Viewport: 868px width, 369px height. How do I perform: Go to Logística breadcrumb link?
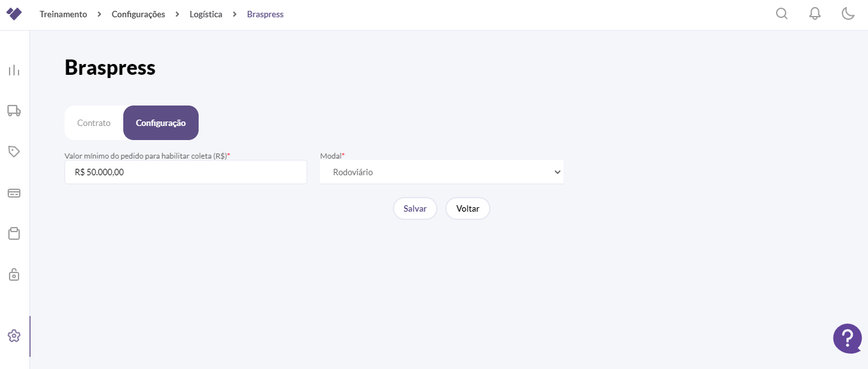pyautogui.click(x=206, y=14)
